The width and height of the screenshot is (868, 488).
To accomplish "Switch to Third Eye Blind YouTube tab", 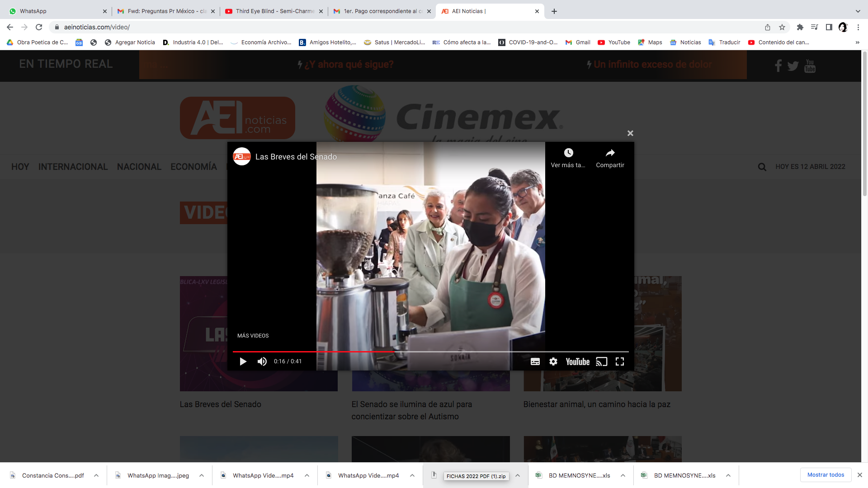I will click(274, 11).
